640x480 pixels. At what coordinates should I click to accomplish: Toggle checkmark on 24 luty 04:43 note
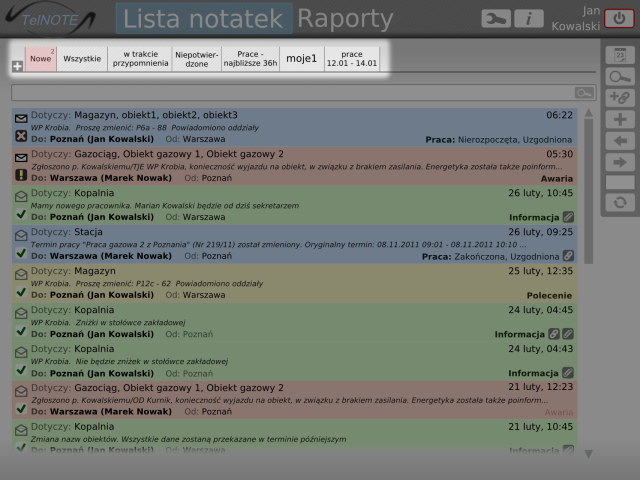point(21,370)
